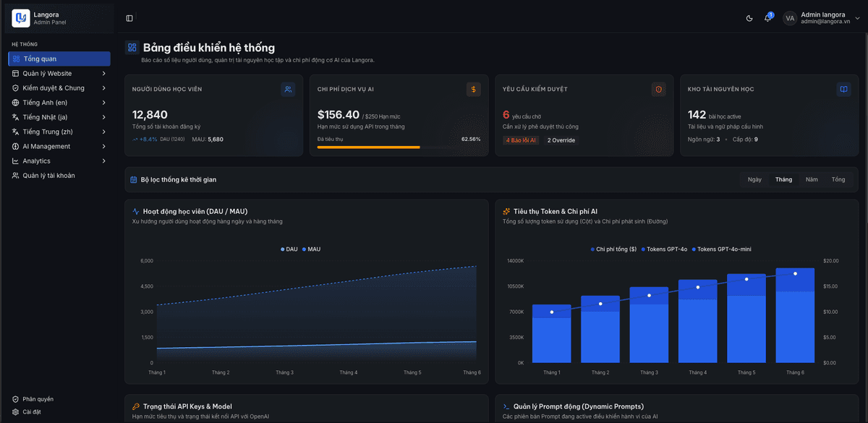Select the Tháng time filter

tap(783, 179)
